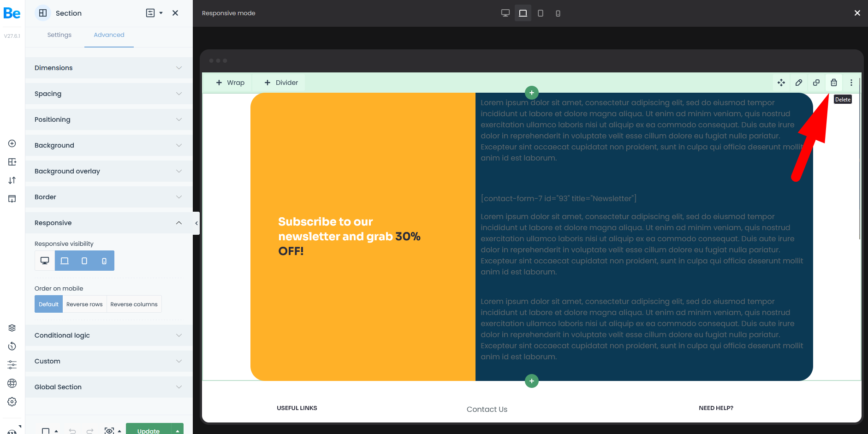Open the options sliders icon in sidebar
The width and height of the screenshot is (868, 434).
click(12, 365)
